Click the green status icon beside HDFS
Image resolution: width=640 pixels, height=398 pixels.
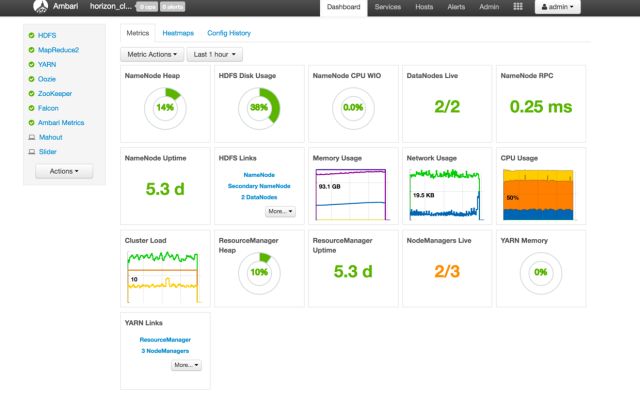(31, 36)
